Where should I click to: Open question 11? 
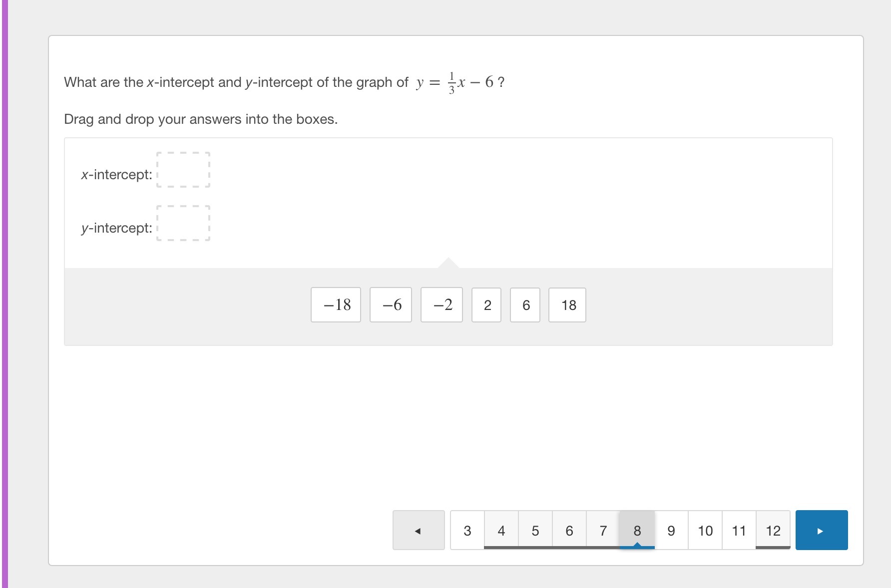(x=739, y=530)
